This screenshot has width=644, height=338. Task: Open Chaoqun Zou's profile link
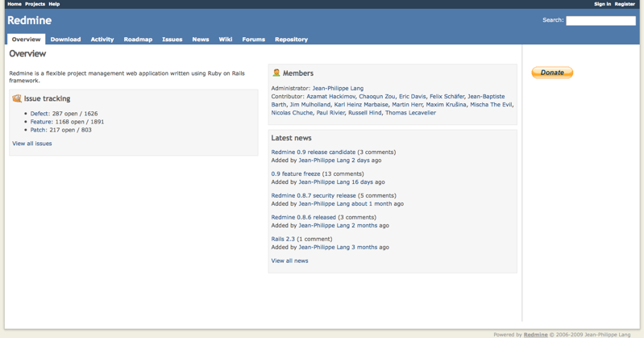[377, 97]
